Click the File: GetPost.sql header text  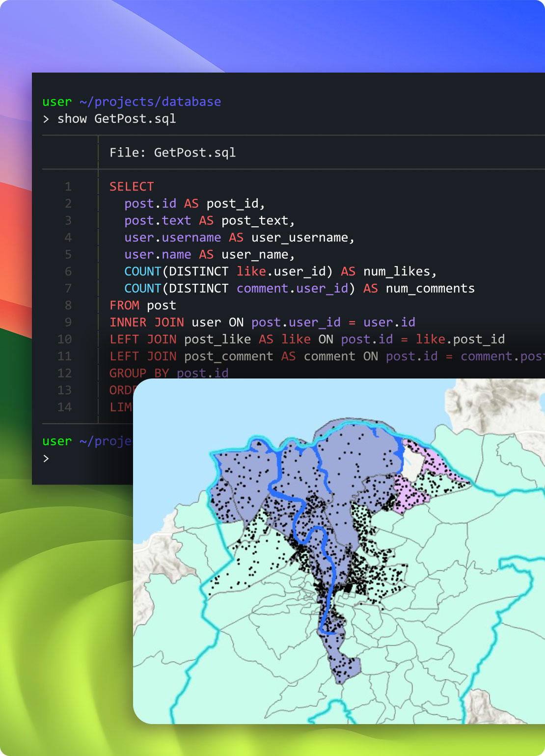(x=172, y=153)
